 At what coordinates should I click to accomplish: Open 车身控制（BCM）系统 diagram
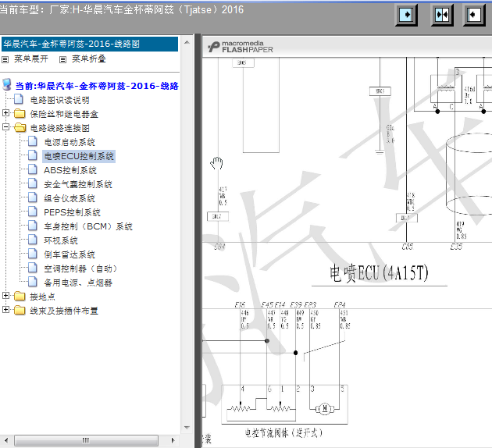(x=88, y=226)
